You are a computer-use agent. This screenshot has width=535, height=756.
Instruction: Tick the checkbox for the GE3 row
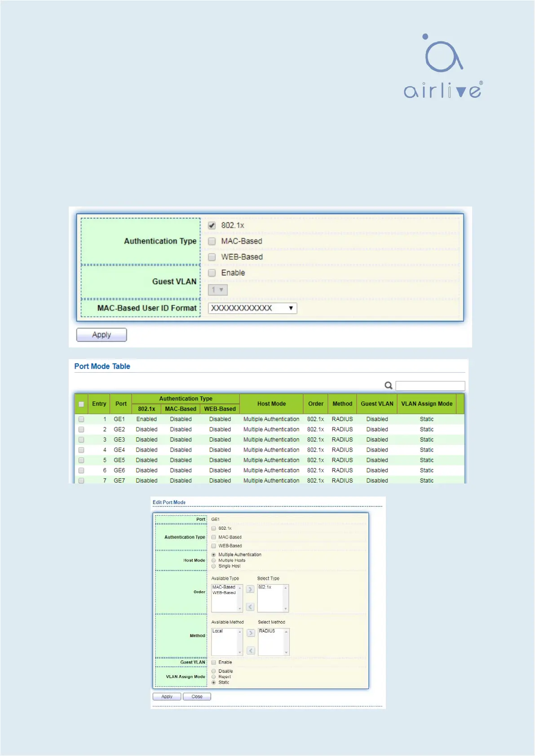pyautogui.click(x=81, y=440)
